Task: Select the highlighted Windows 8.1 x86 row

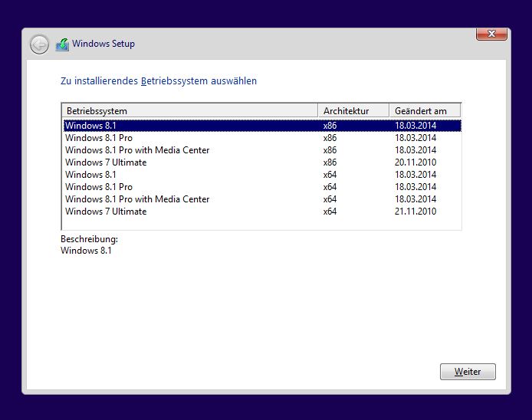Action: [262, 126]
